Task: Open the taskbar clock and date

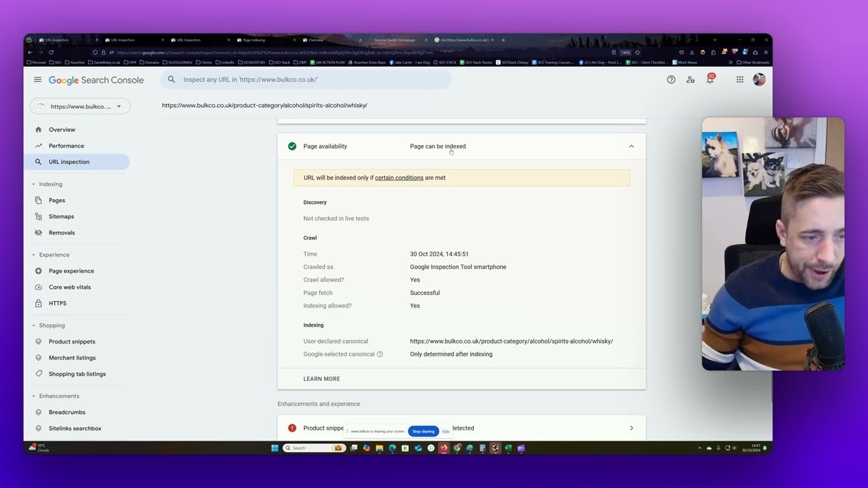Action: [x=750, y=447]
